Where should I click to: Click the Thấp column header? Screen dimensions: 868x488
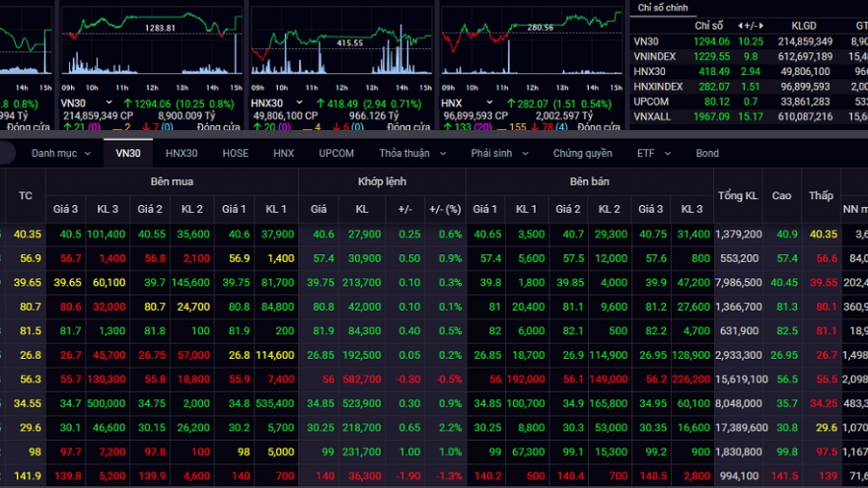pos(821,195)
